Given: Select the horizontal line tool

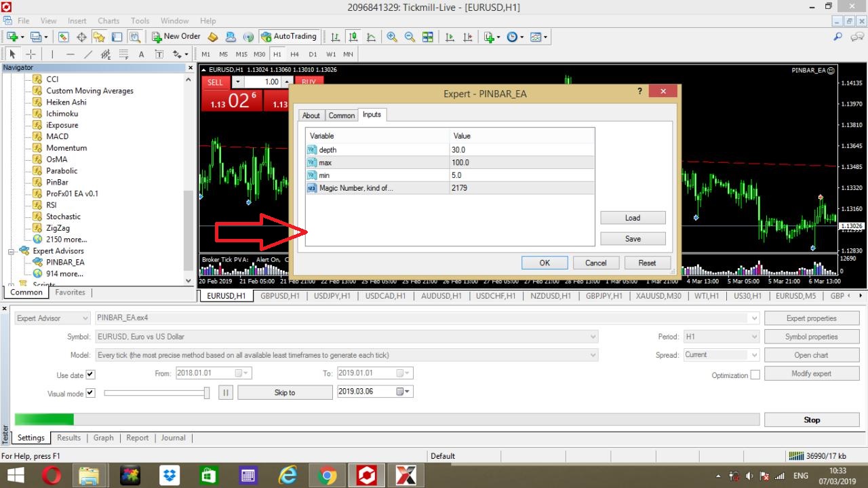Looking at the screenshot, I should point(71,54).
